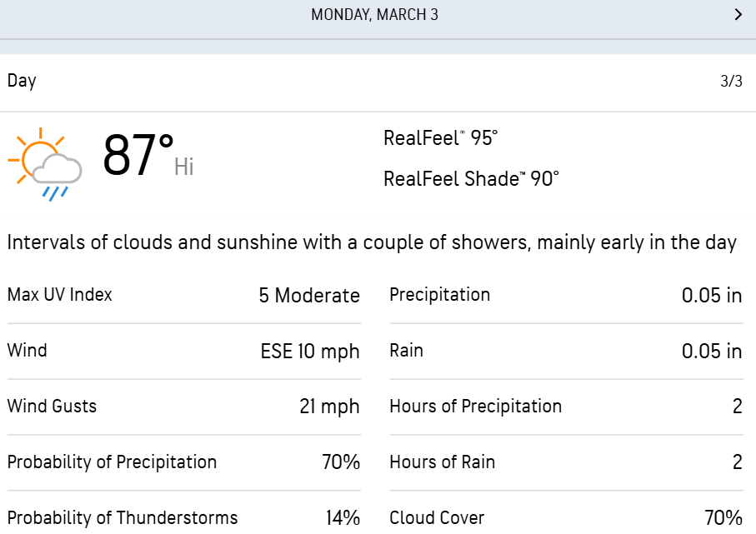Click the Hours of Precipitation label
The height and width of the screenshot is (534, 756).
click(475, 407)
